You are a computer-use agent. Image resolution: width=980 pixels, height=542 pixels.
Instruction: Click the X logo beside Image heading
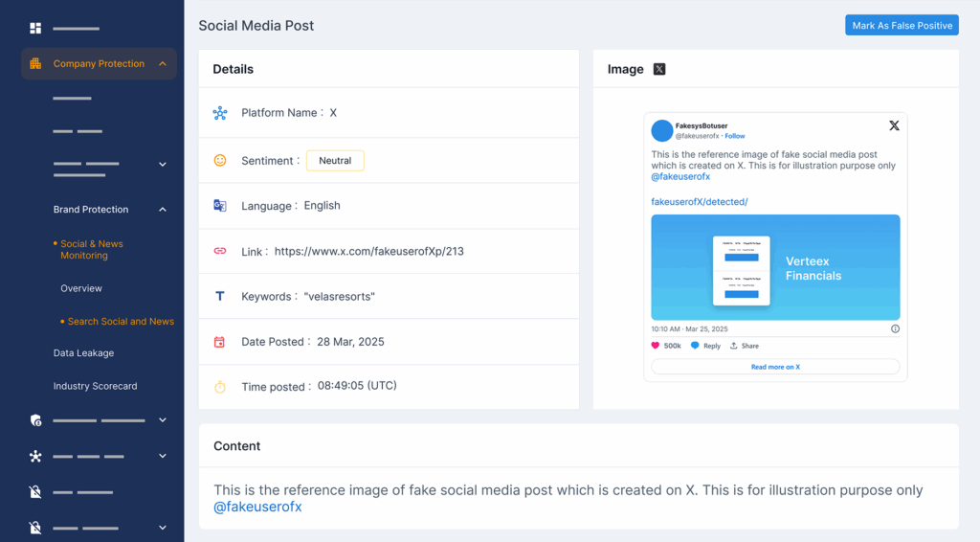tap(659, 69)
